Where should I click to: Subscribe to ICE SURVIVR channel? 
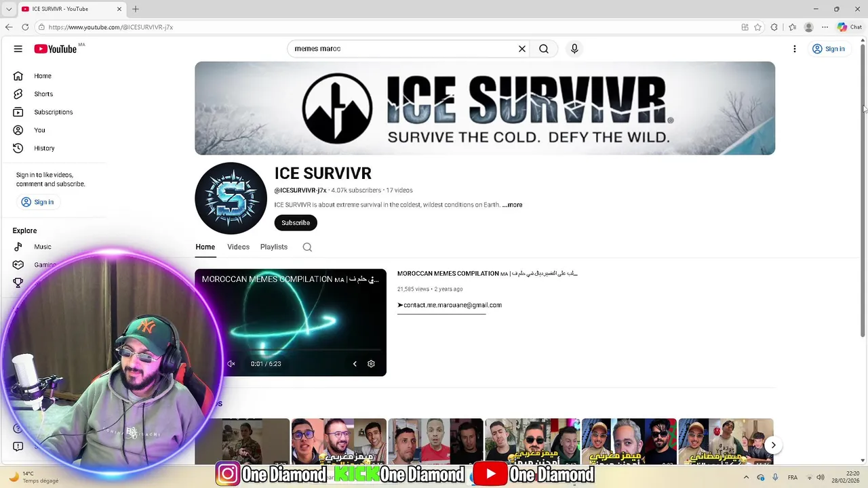click(x=296, y=222)
